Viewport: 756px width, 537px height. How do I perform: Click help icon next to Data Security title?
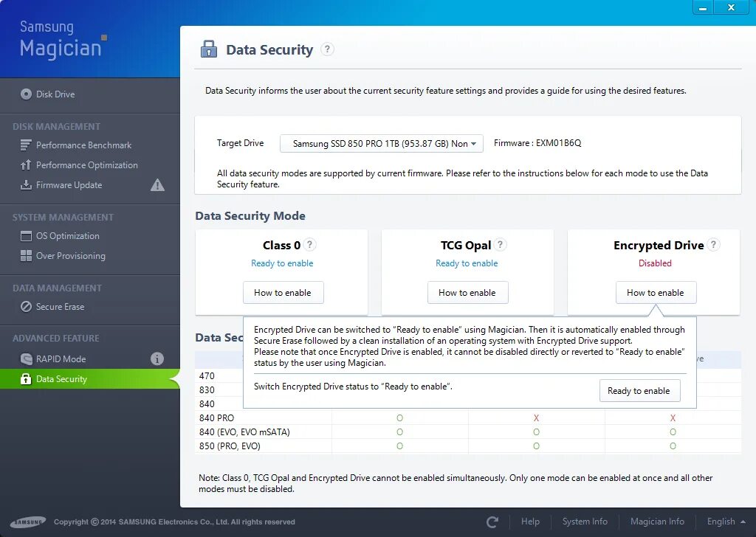(x=327, y=49)
